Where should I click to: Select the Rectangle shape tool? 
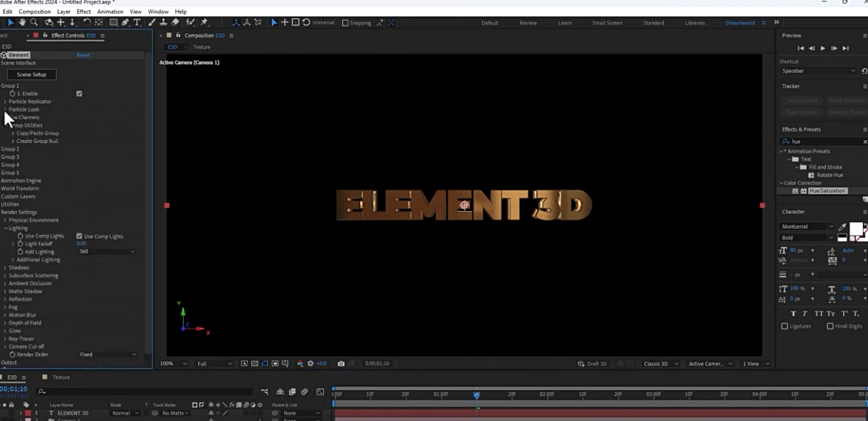(113, 23)
